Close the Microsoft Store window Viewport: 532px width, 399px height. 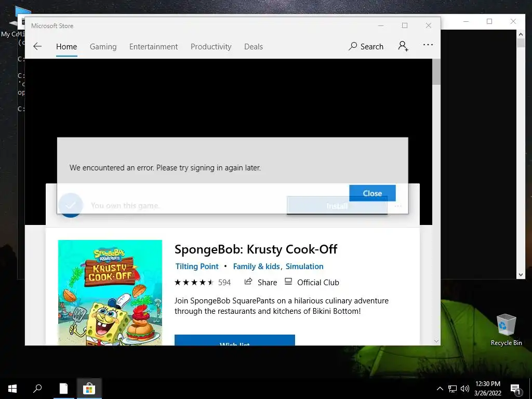429,25
